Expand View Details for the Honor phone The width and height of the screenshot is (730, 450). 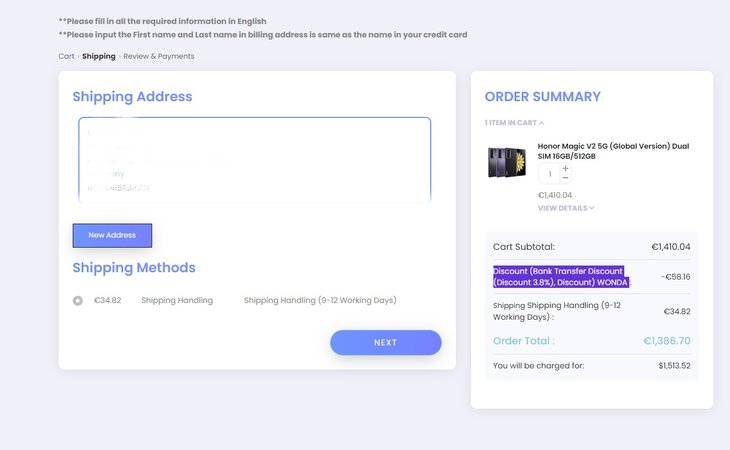(x=566, y=208)
